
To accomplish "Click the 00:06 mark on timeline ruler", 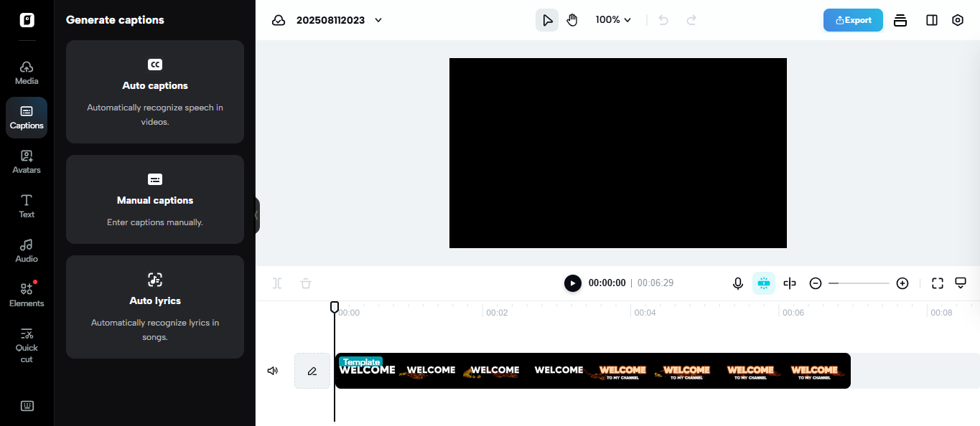I will coord(793,313).
